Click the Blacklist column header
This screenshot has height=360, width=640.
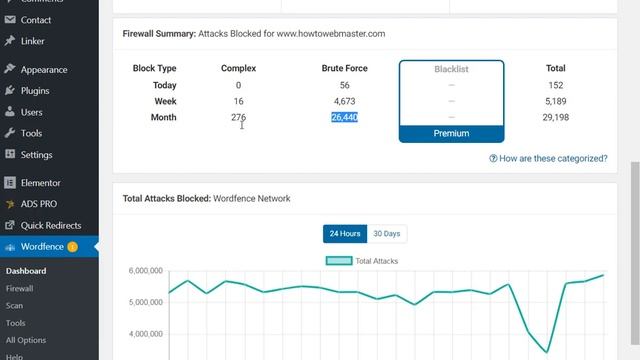(x=451, y=69)
